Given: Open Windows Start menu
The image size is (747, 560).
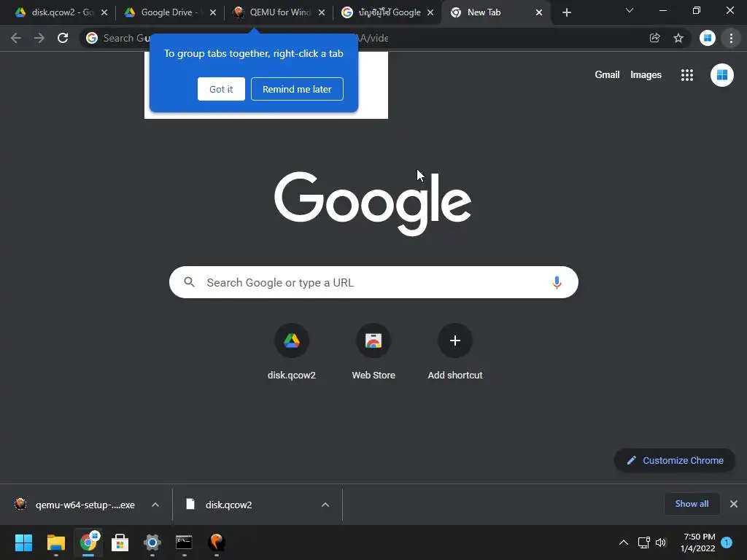Looking at the screenshot, I should [x=23, y=542].
